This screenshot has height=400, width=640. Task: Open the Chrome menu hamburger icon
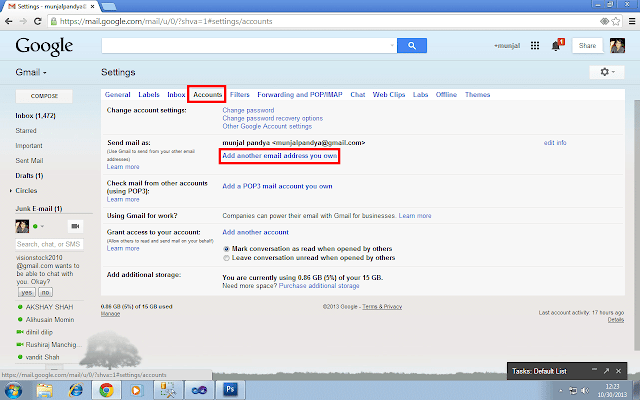pos(631,21)
